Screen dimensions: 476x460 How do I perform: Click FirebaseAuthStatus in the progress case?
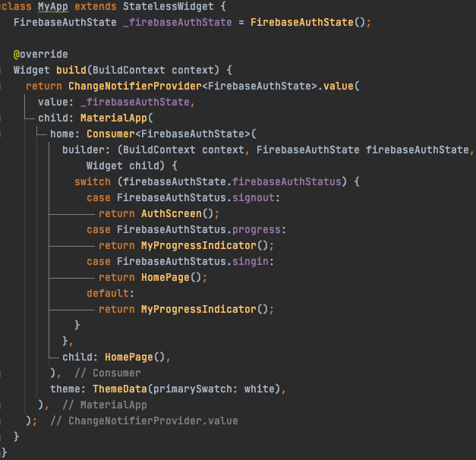pos(172,229)
